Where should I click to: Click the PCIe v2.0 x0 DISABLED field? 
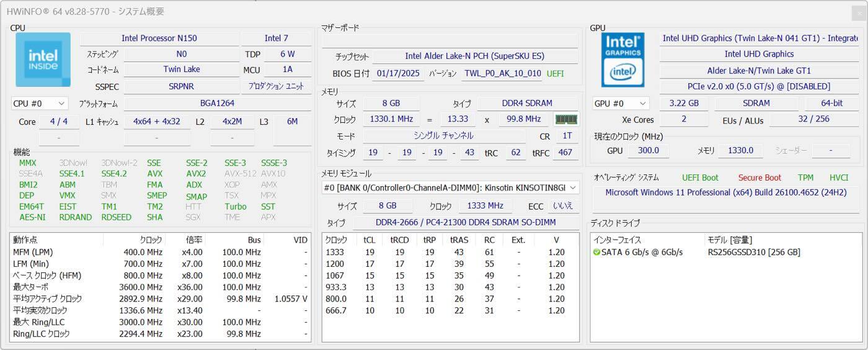pyautogui.click(x=759, y=87)
